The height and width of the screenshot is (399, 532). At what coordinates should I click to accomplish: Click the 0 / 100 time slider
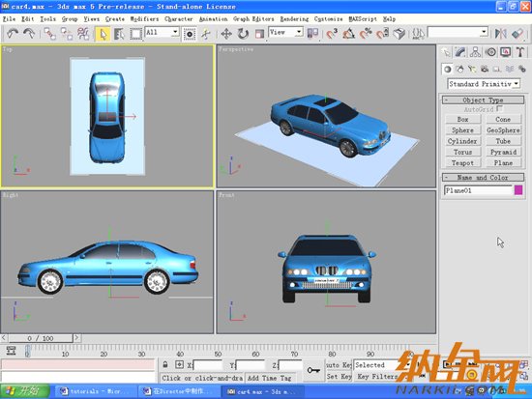tap(41, 338)
